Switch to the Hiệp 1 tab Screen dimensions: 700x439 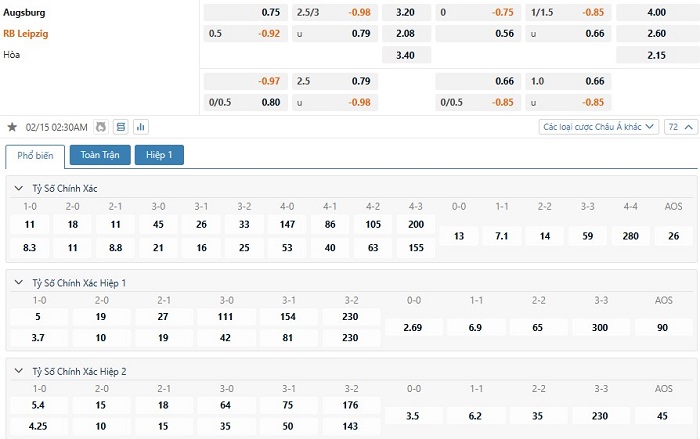[159, 155]
